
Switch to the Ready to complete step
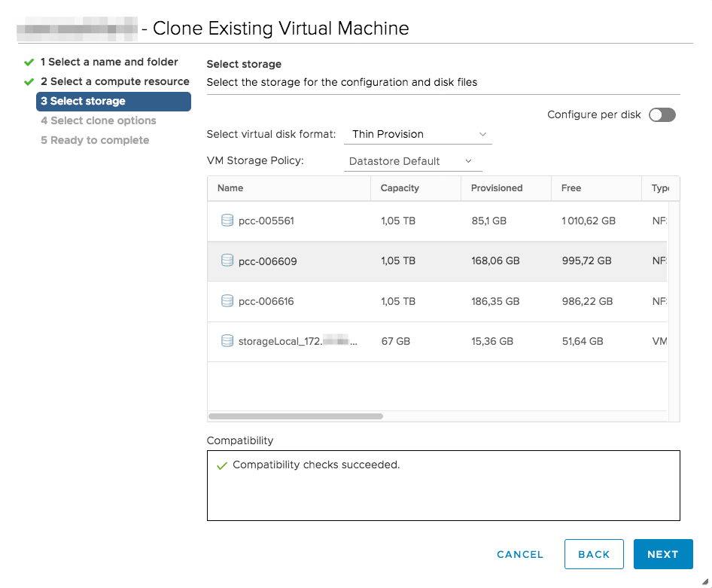coord(94,140)
